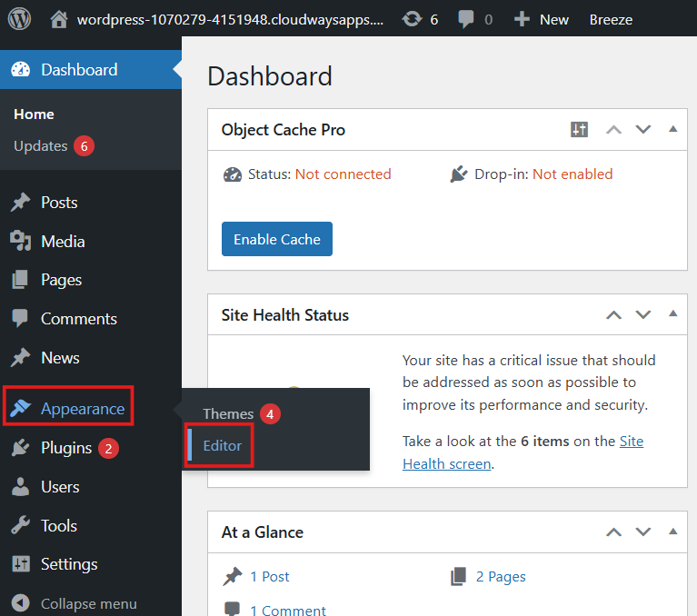The height and width of the screenshot is (616, 697).
Task: Open Themes from the Appearance submenu
Action: [x=228, y=413]
